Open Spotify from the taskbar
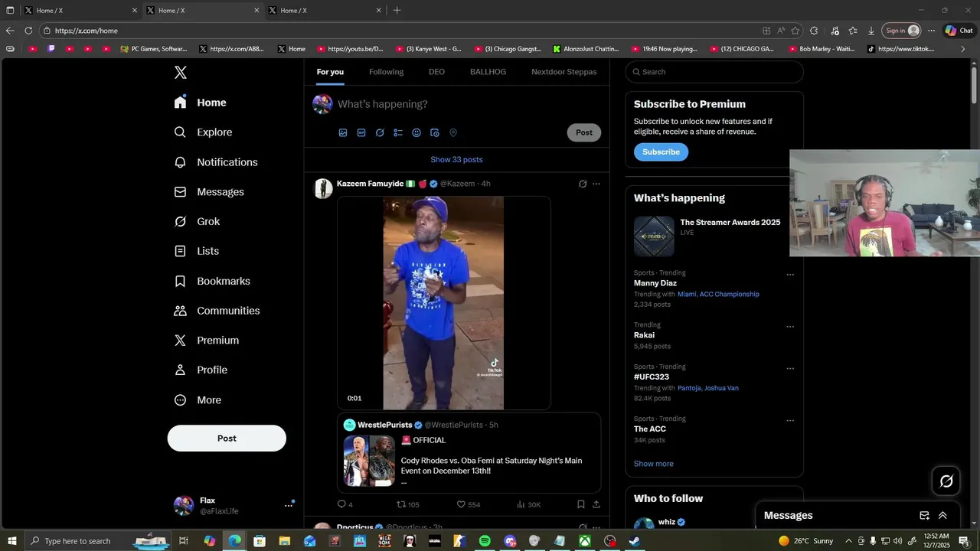This screenshot has height=551, width=980. pos(485,541)
